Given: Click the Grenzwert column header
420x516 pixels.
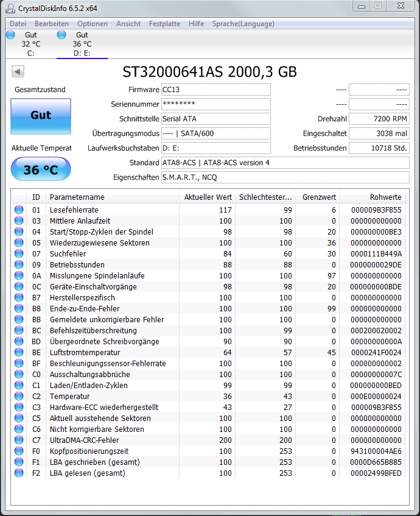Looking at the screenshot, I should tap(317, 197).
